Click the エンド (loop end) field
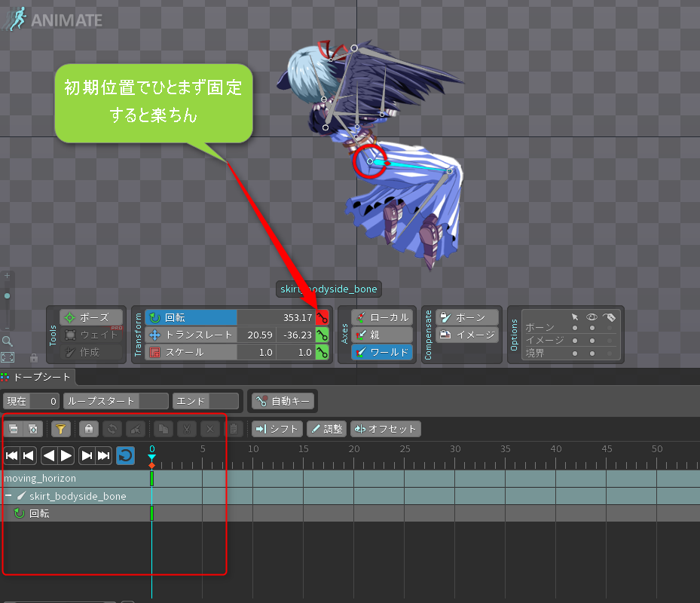This screenshot has height=603, width=700. 206,401
